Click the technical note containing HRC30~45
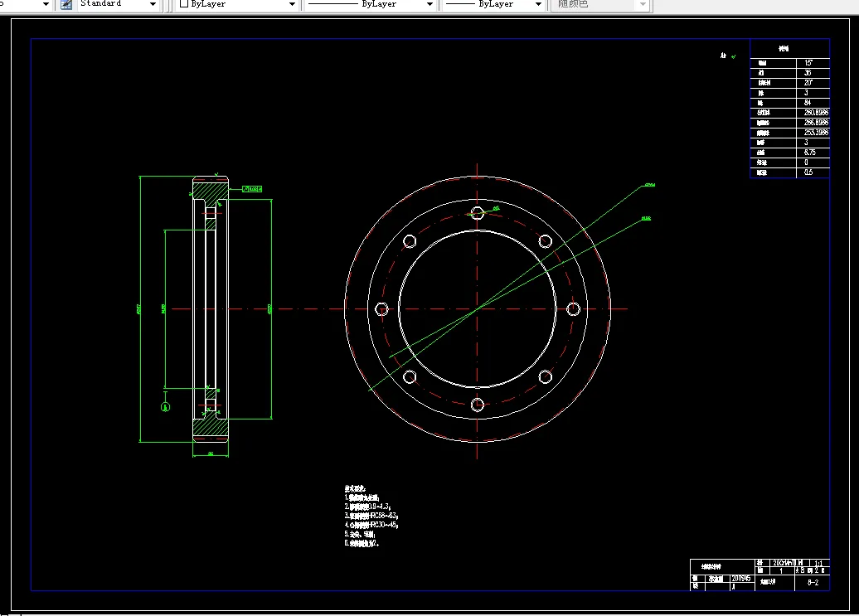 tap(371, 525)
